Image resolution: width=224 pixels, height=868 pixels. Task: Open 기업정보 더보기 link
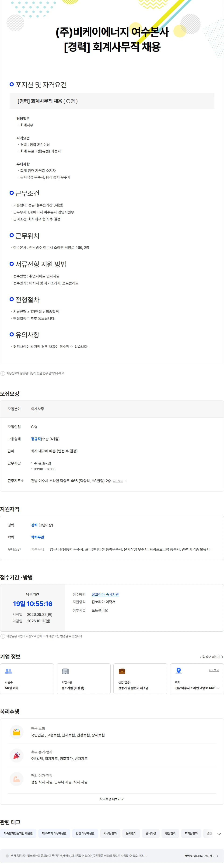[x=211, y=657]
